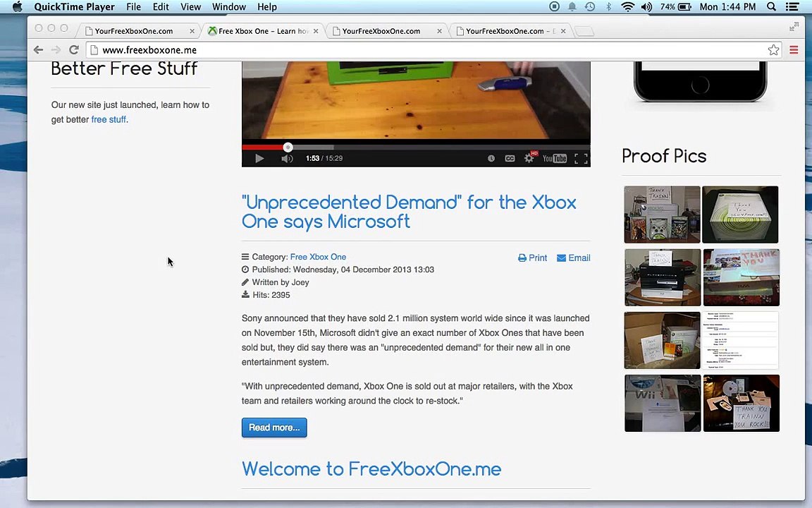Open the Apple menu
Viewport: 812px width, 508px height.
coord(17,7)
